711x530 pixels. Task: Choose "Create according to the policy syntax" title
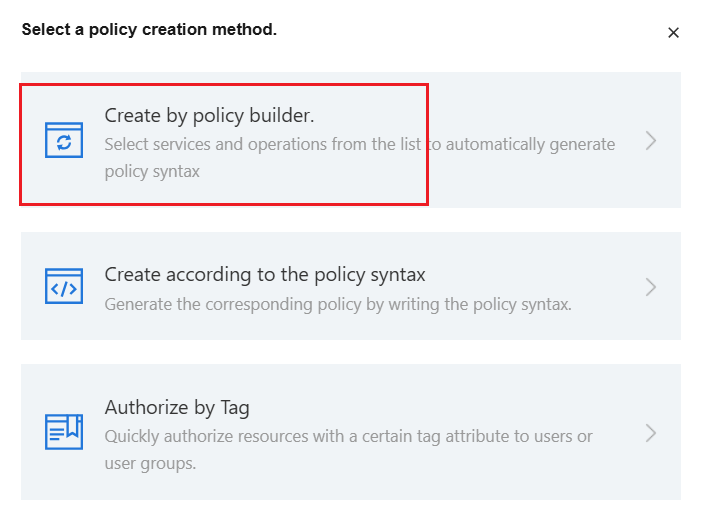tap(265, 274)
